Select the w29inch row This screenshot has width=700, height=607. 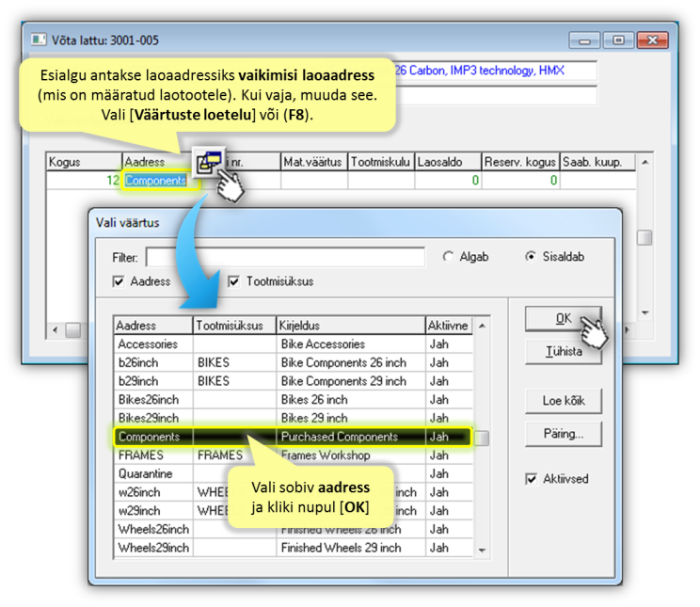click(x=294, y=511)
